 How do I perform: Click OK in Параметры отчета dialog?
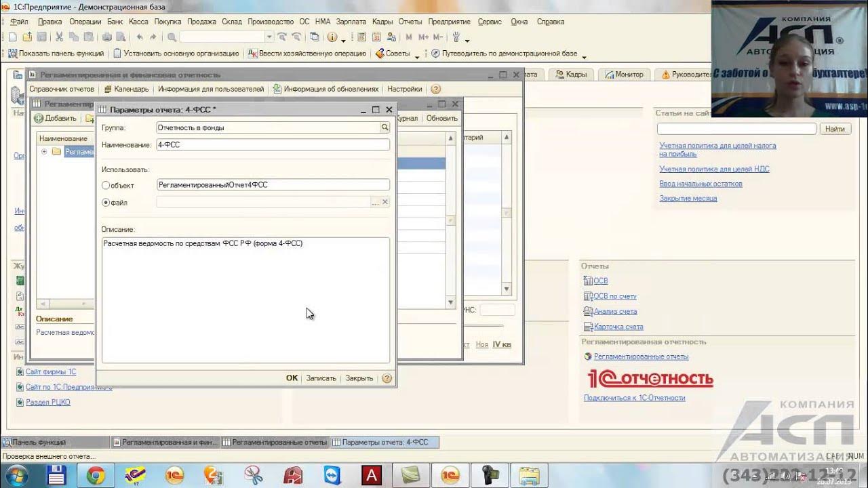(292, 378)
